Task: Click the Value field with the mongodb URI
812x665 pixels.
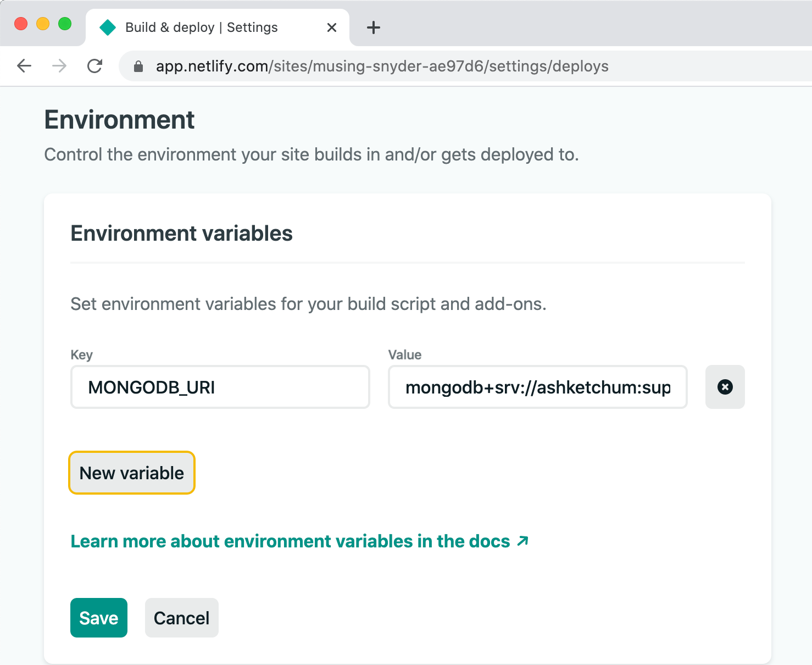Action: (537, 387)
